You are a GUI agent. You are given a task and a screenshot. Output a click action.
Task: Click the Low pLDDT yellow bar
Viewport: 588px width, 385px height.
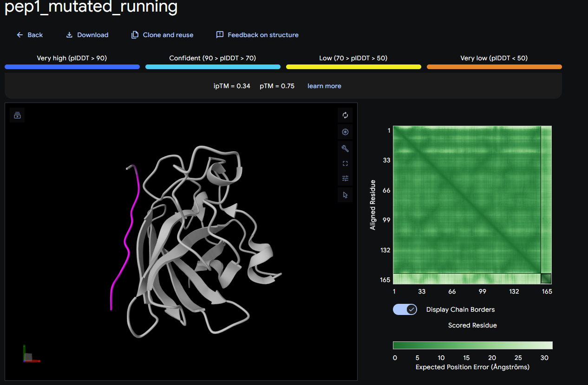[353, 67]
